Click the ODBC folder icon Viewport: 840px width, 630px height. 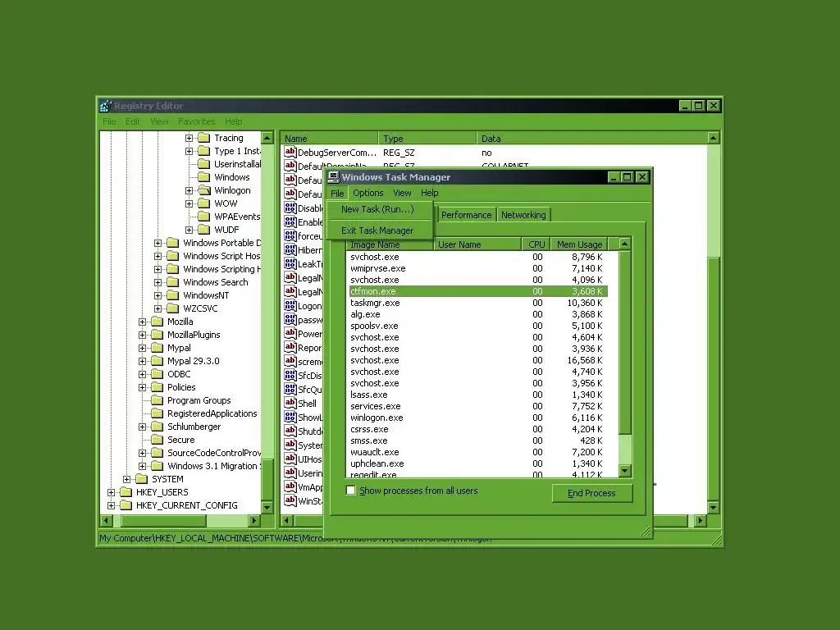click(157, 374)
